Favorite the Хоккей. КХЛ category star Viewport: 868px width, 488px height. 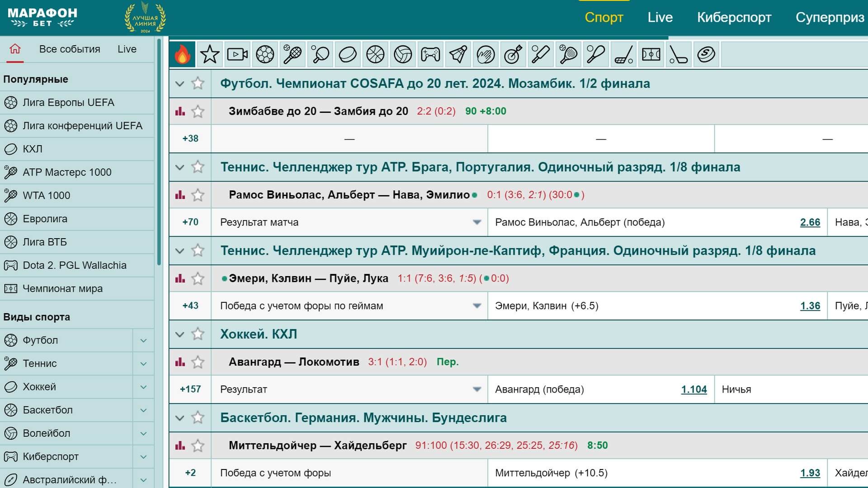[198, 334]
